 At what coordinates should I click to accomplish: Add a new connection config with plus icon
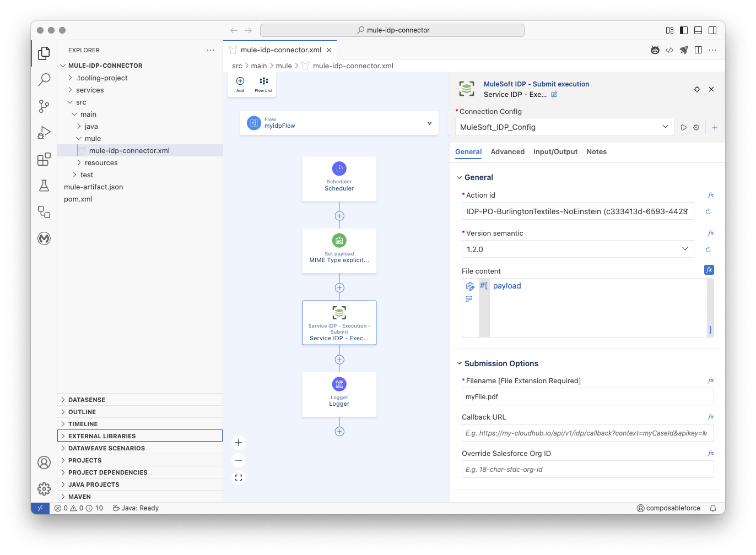coord(714,127)
